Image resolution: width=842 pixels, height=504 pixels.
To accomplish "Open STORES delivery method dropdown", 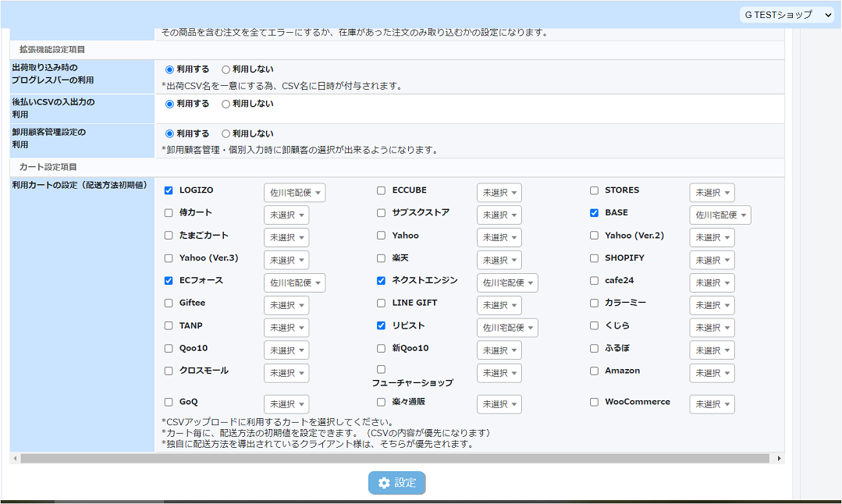I will coord(712,193).
